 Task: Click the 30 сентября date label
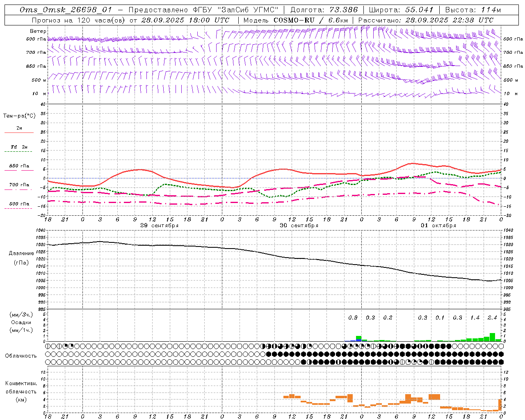pos(299,226)
